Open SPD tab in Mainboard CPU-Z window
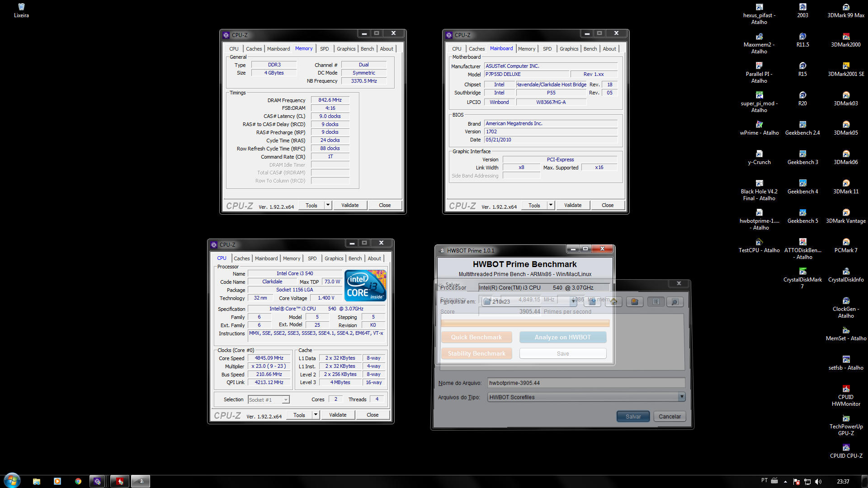 (x=547, y=49)
